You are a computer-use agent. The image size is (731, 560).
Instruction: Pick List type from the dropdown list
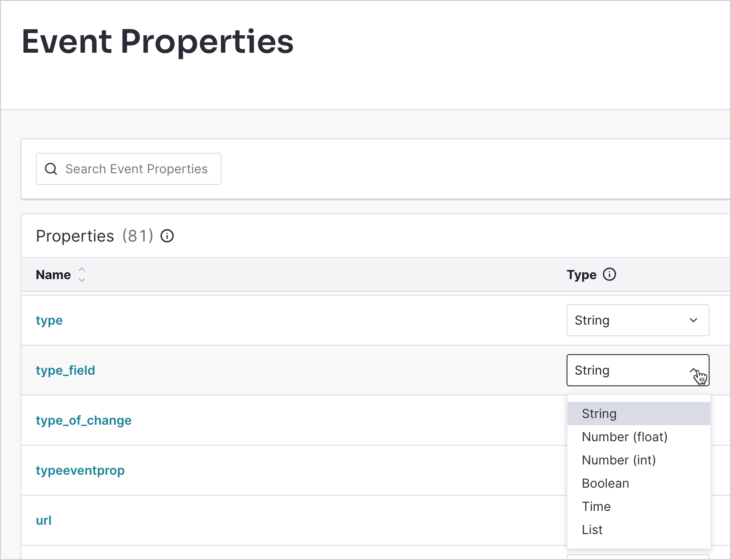click(x=592, y=530)
